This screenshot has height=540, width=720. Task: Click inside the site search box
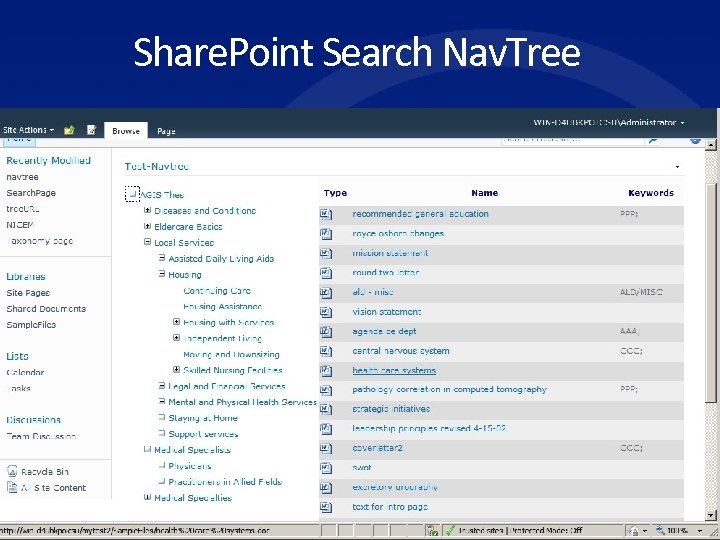pos(573,140)
